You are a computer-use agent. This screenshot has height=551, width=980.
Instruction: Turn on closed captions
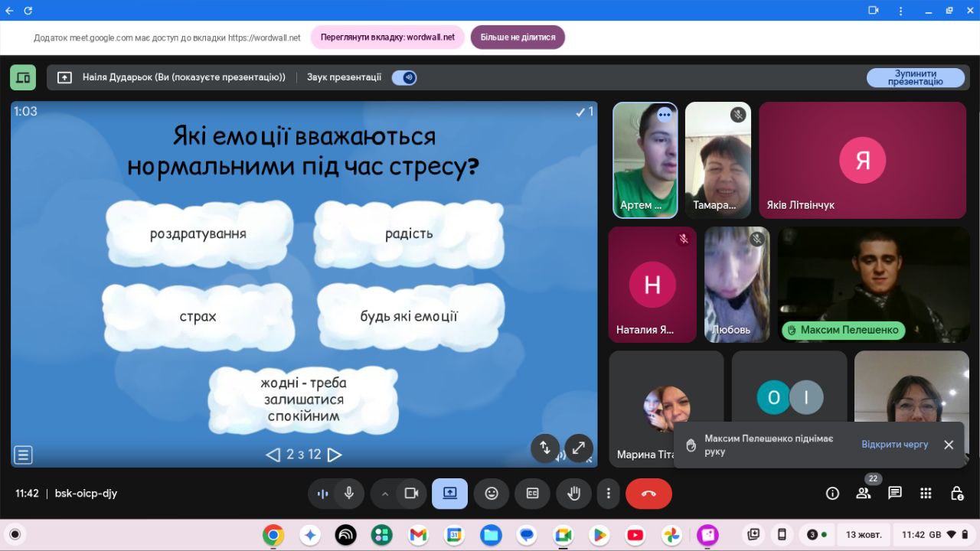coord(533,494)
